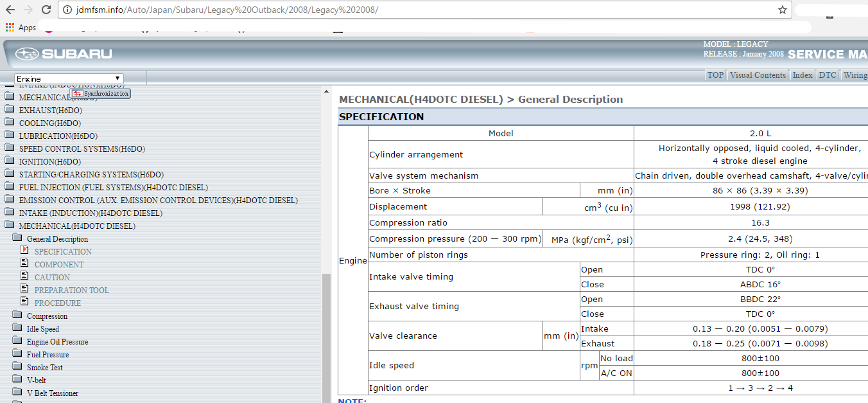Viewport: 868px width, 403px height.
Task: Select COOLING(H6DO) tree entry
Action: [x=50, y=123]
